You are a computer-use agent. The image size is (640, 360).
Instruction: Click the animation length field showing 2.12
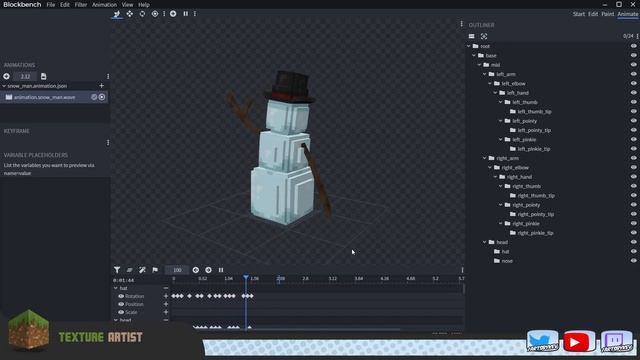click(25, 76)
